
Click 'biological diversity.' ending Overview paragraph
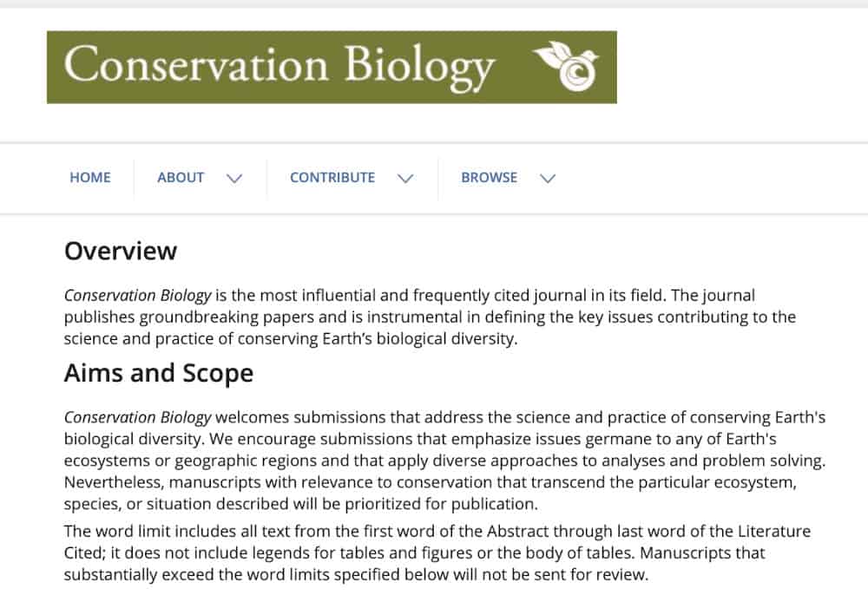point(447,338)
